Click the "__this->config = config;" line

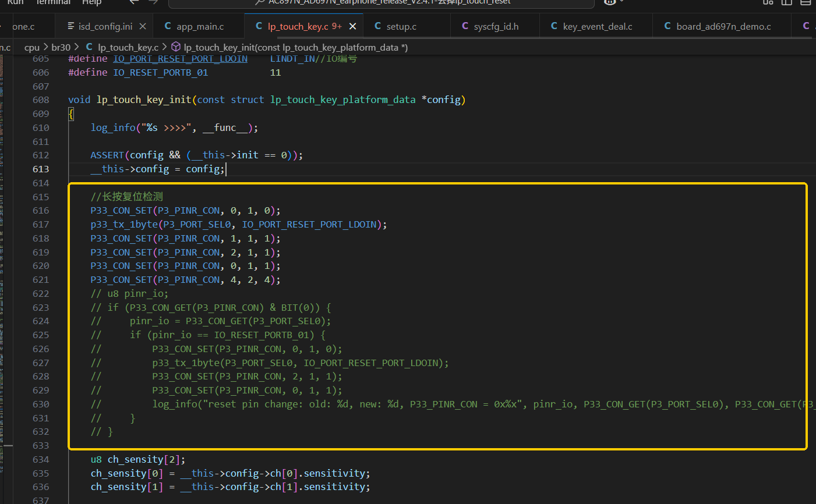pyautogui.click(x=157, y=169)
